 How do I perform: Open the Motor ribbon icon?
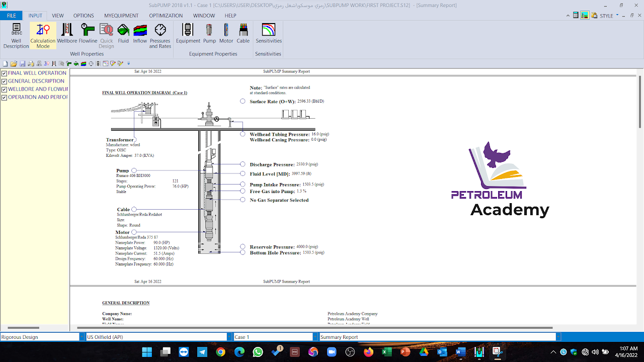click(226, 34)
